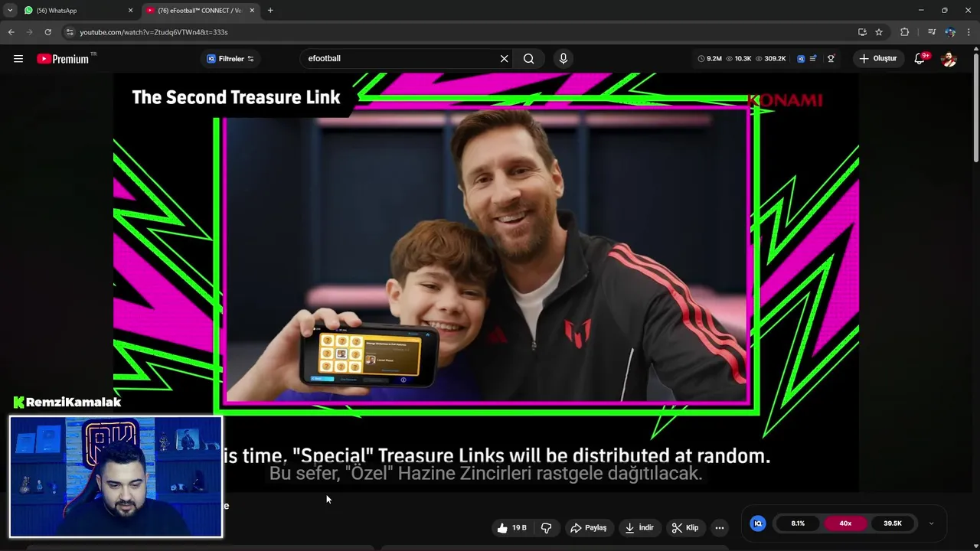The height and width of the screenshot is (551, 980).
Task: Open the Chrome profile avatar
Action: 950,32
